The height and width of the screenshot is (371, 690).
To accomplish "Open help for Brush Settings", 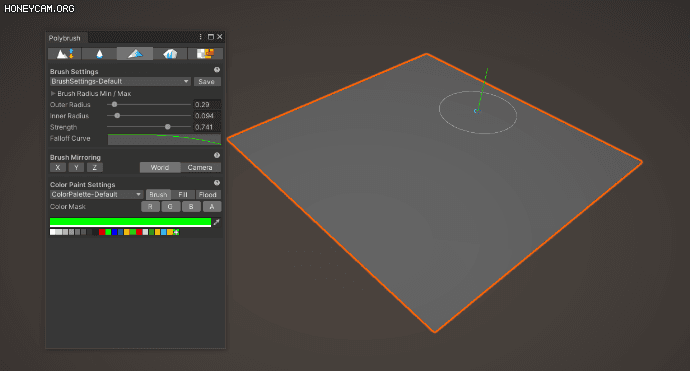I will (217, 70).
